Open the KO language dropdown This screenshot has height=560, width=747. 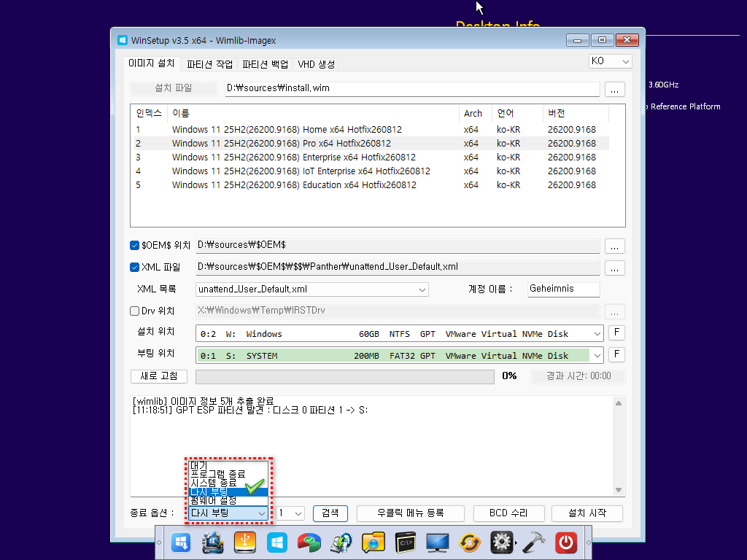pyautogui.click(x=611, y=61)
